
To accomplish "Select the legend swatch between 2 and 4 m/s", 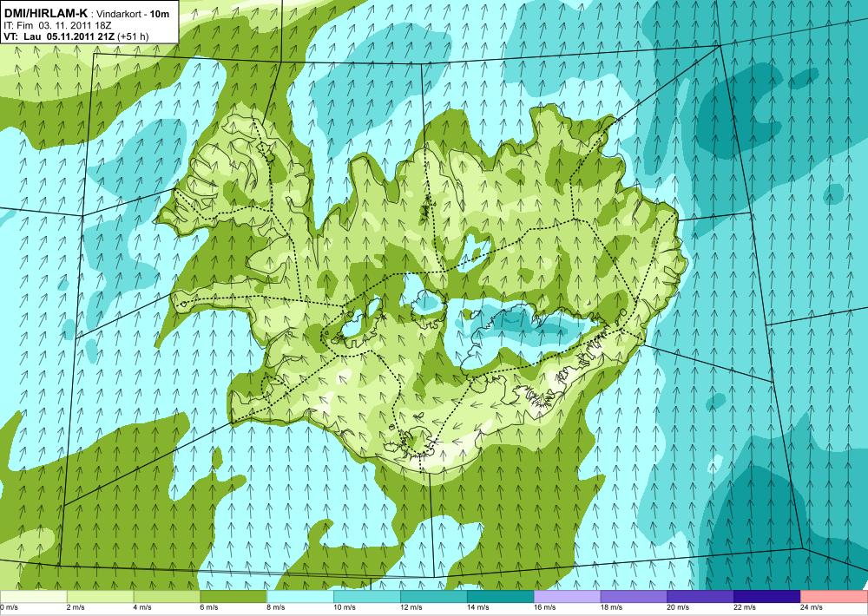I will (x=100, y=597).
